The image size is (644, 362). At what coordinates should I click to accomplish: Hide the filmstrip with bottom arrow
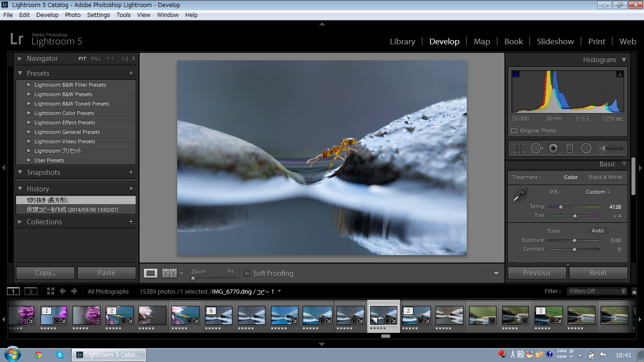[322, 345]
